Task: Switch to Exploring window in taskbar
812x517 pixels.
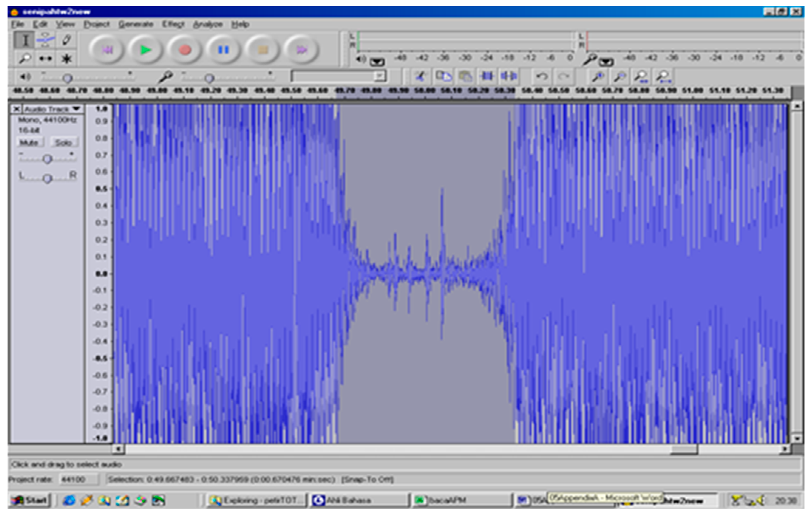Action: (x=256, y=500)
